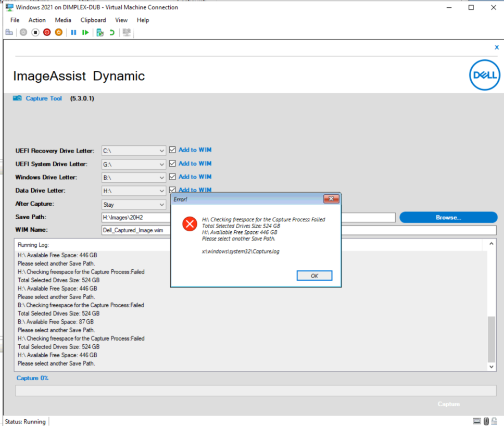Pause the virtual machine
This screenshot has width=504, height=426.
(x=73, y=32)
